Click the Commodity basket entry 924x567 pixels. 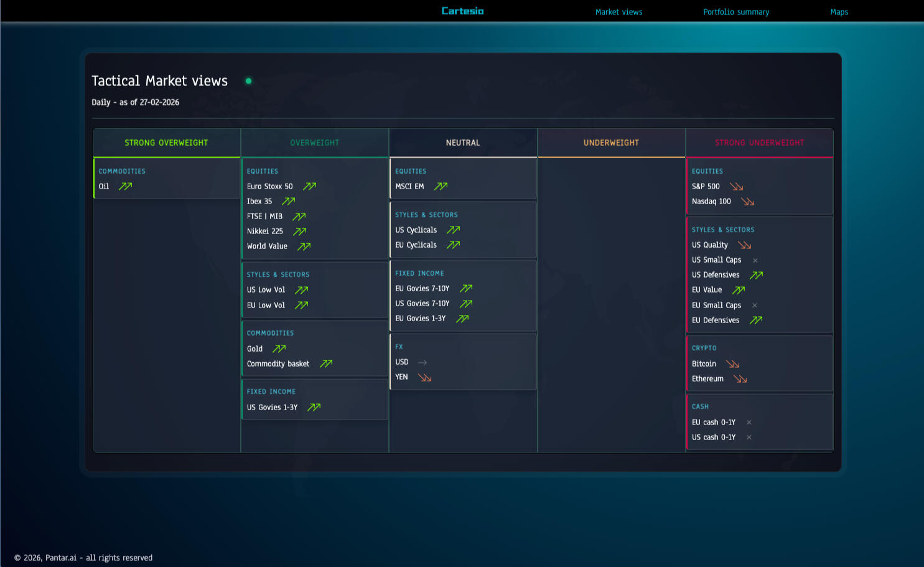(278, 363)
